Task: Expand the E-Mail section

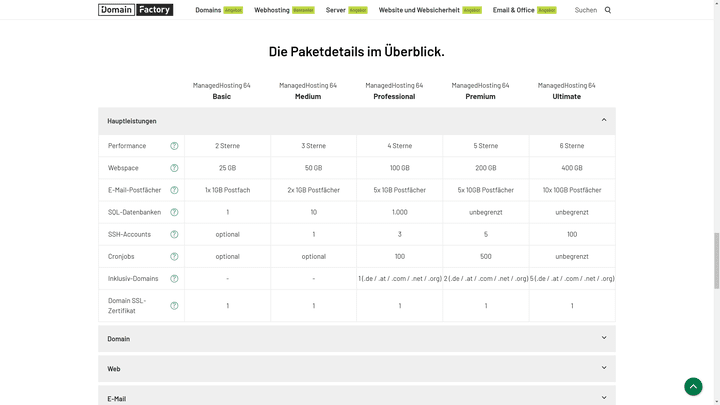Action: tap(357, 396)
